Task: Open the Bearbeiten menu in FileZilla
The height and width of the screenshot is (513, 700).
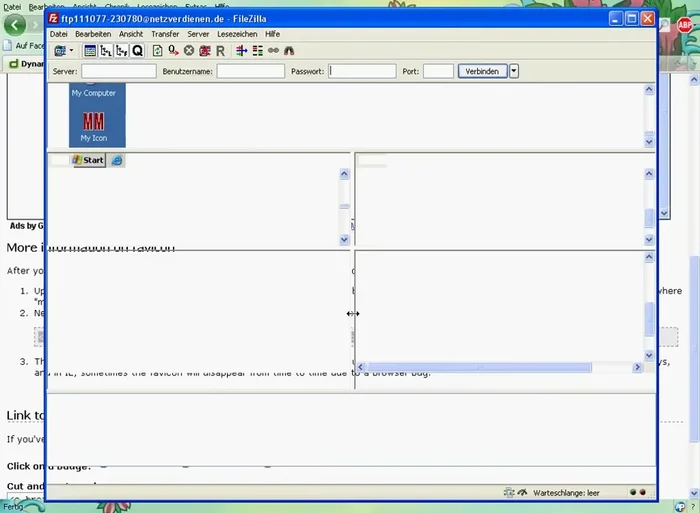Action: pyautogui.click(x=93, y=34)
